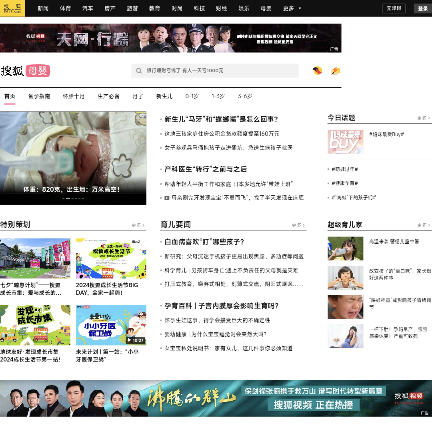
Task: Click the carousel indicator dots under baby image
Action: click(73, 199)
